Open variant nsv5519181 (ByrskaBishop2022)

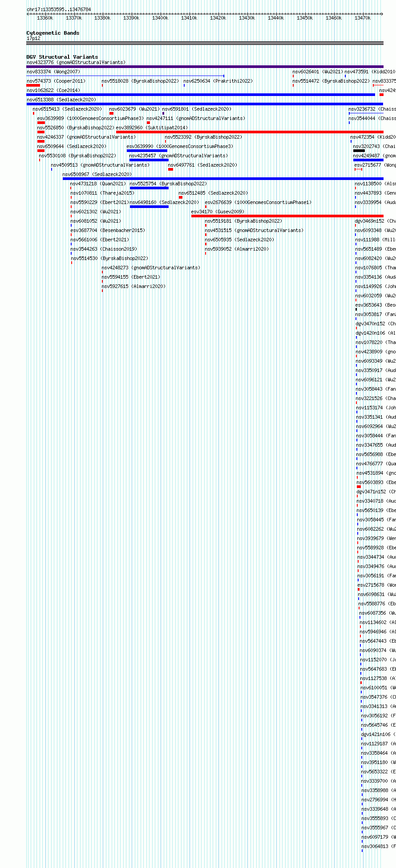click(244, 221)
